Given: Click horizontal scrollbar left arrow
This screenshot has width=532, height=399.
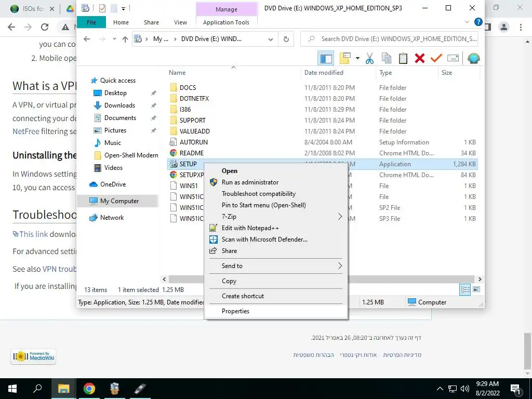Looking at the screenshot, I should [x=165, y=279].
